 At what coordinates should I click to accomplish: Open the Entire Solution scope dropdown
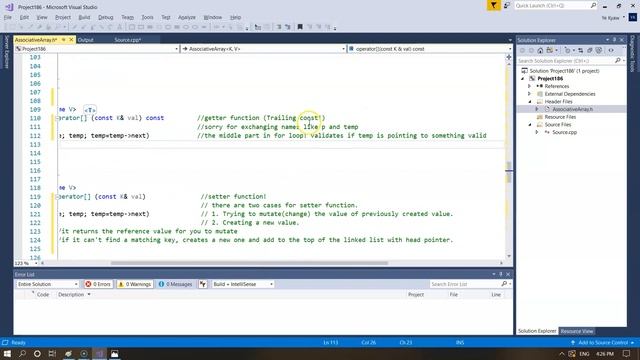tap(47, 284)
